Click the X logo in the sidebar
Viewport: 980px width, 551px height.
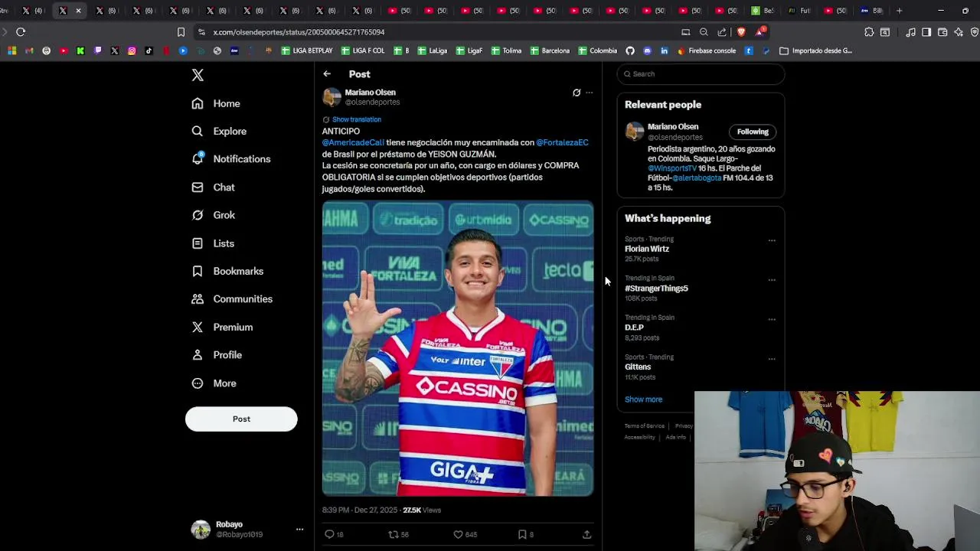(198, 75)
